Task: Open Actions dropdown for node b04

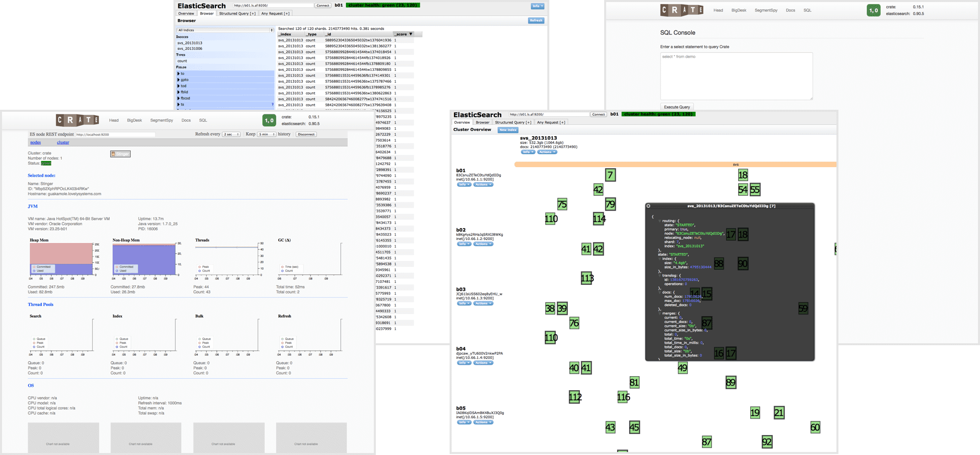Action: (x=483, y=363)
